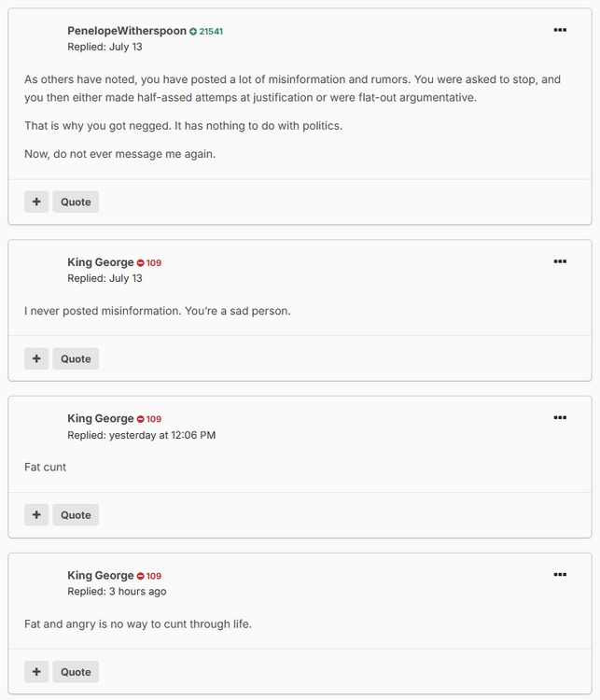Click the "Replied: yesterday at 12:06 PM" timestamp

point(141,435)
